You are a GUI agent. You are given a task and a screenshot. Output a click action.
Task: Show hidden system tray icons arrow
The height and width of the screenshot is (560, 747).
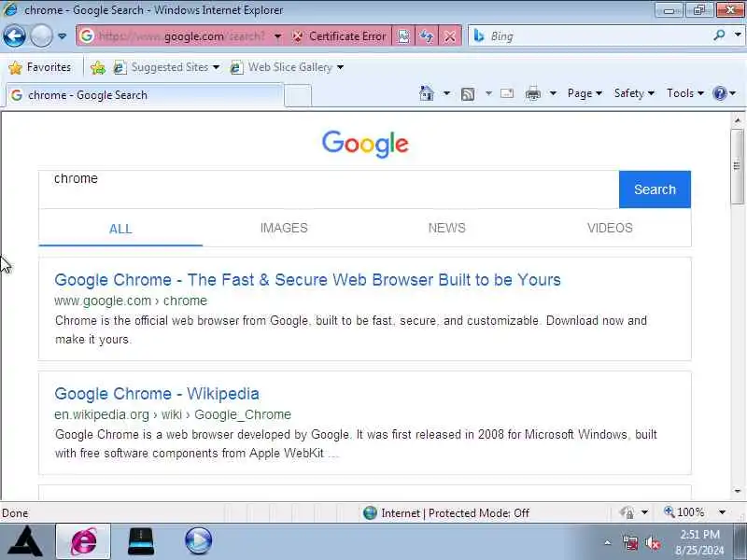[x=608, y=542]
